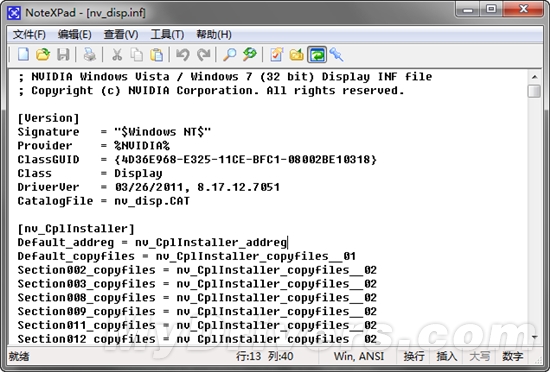550x372 pixels.
Task: Undo last edit with Undo arrow
Action: click(x=183, y=55)
